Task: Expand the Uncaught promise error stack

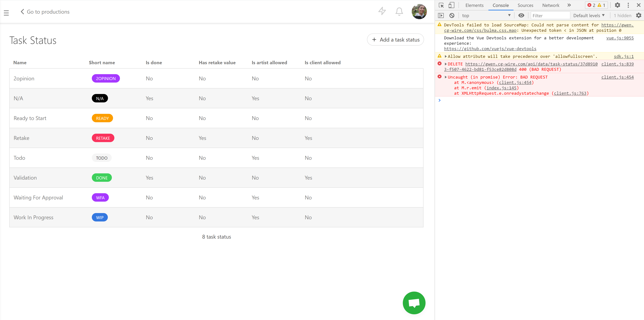Action: (x=446, y=77)
